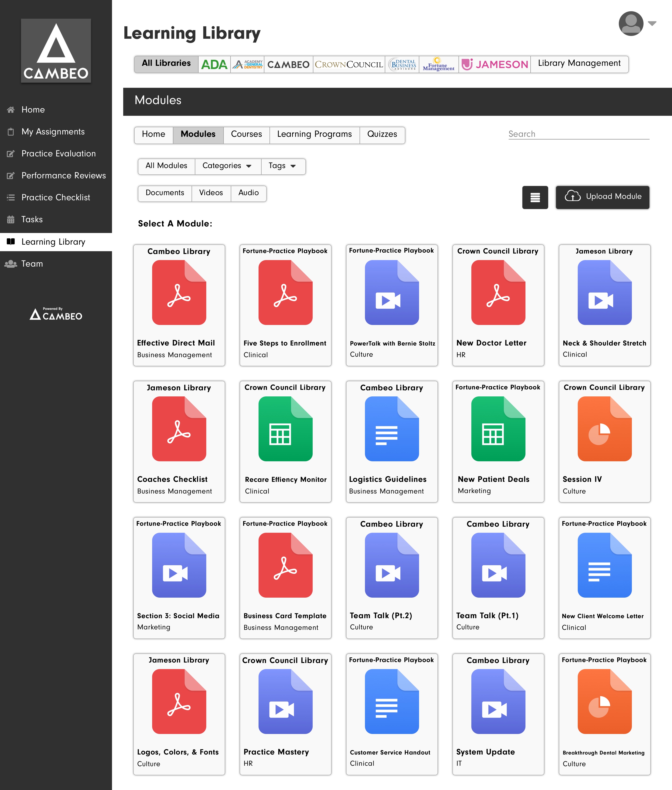Screen dimensions: 672x790
Task: Switch to the Courses tab
Action: pyautogui.click(x=246, y=134)
